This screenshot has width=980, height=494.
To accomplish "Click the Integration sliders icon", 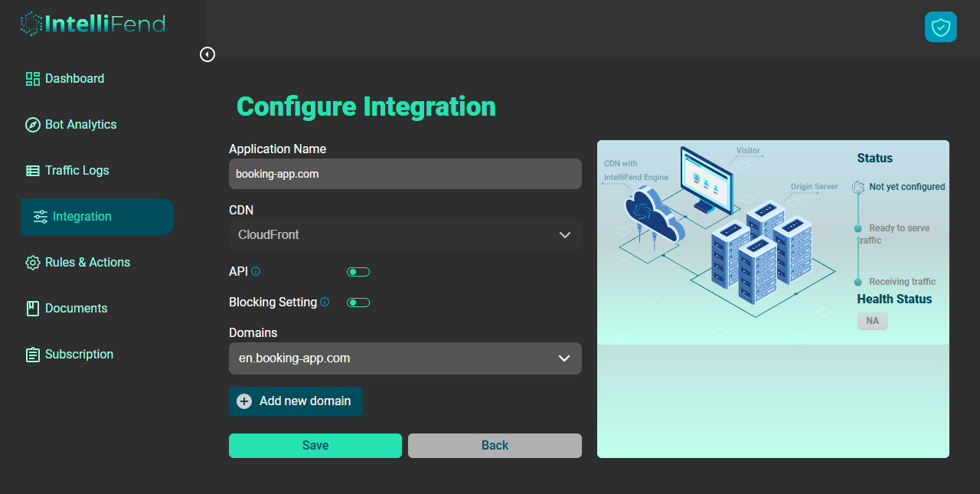I will (x=41, y=217).
